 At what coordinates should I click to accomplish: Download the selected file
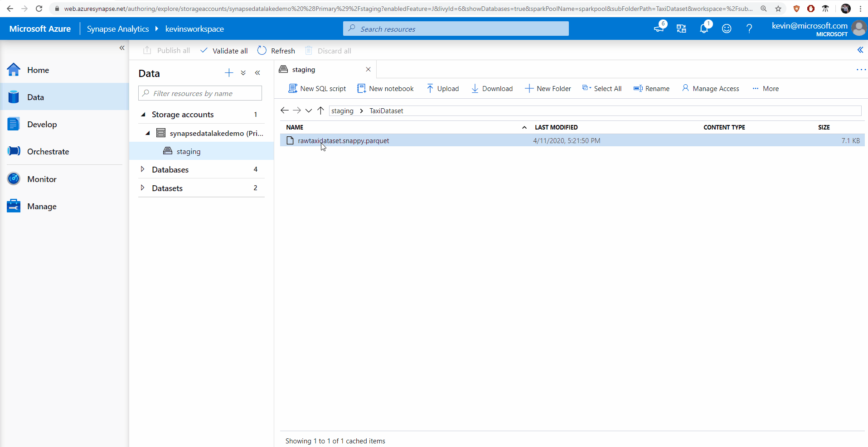pyautogui.click(x=492, y=89)
